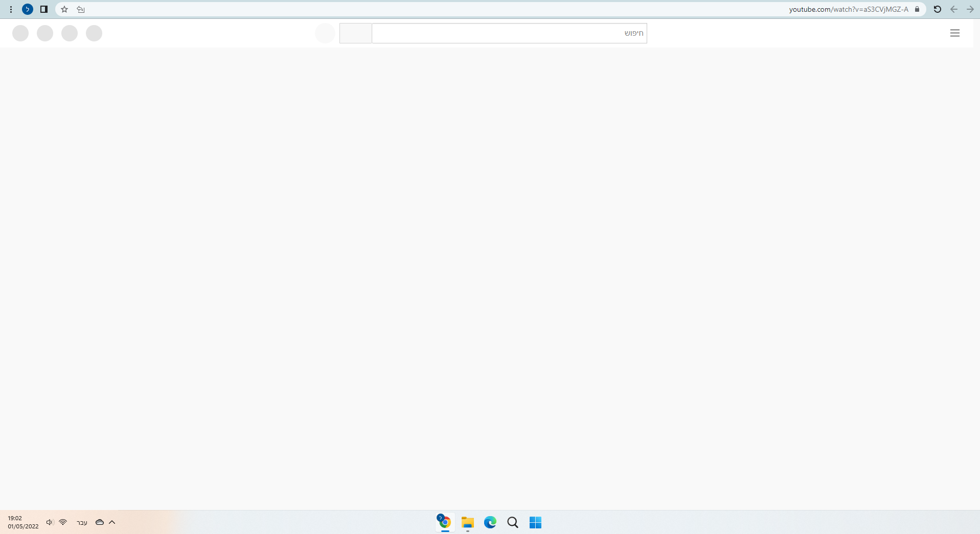This screenshot has width=980, height=534.
Task: Open File Explorer from the taskbar
Action: (468, 522)
